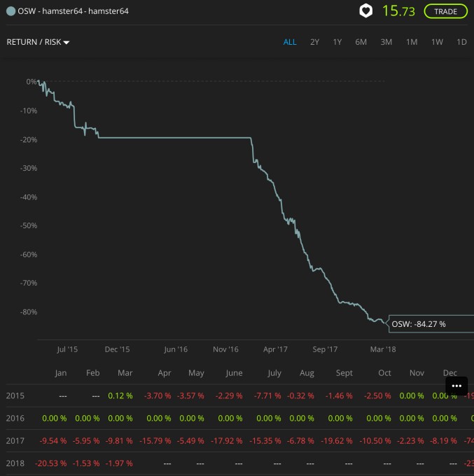Click the -2.50 % cell for October 2015
474x476 pixels.
tap(377, 396)
